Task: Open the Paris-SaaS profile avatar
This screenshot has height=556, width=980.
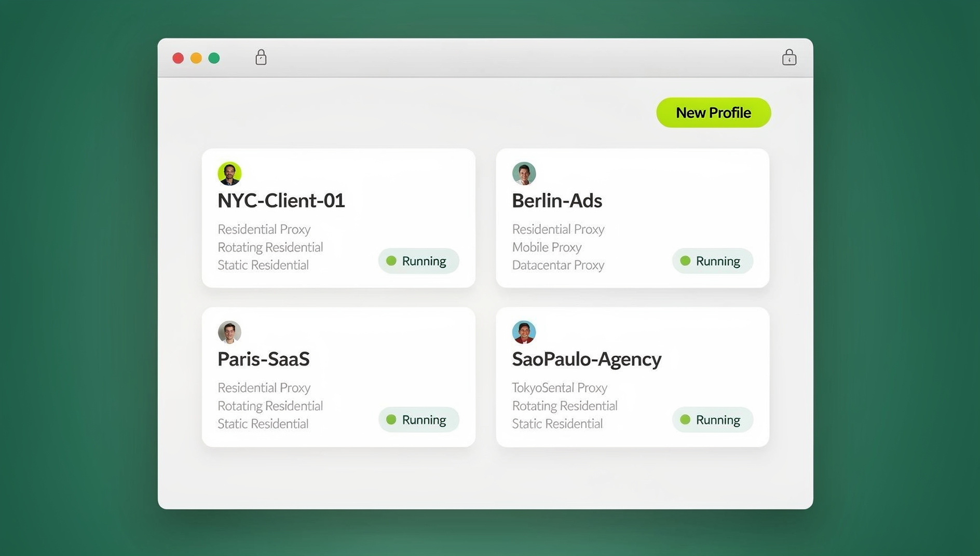Action: pyautogui.click(x=229, y=332)
